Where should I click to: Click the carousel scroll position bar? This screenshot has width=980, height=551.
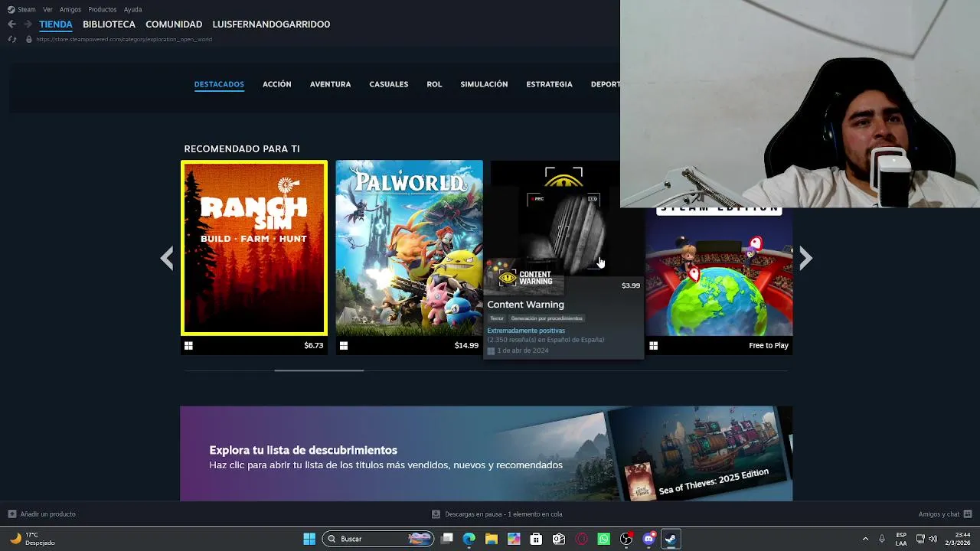pyautogui.click(x=319, y=370)
